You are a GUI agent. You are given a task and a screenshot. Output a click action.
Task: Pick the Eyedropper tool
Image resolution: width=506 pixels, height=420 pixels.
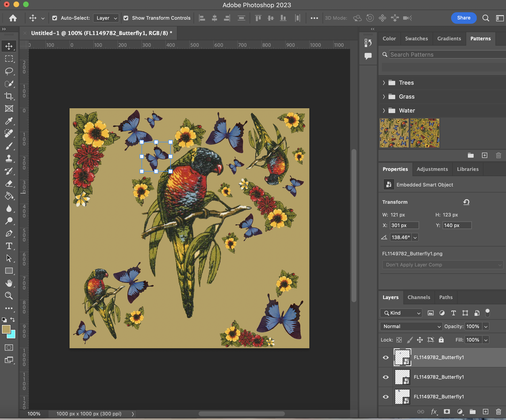click(9, 121)
